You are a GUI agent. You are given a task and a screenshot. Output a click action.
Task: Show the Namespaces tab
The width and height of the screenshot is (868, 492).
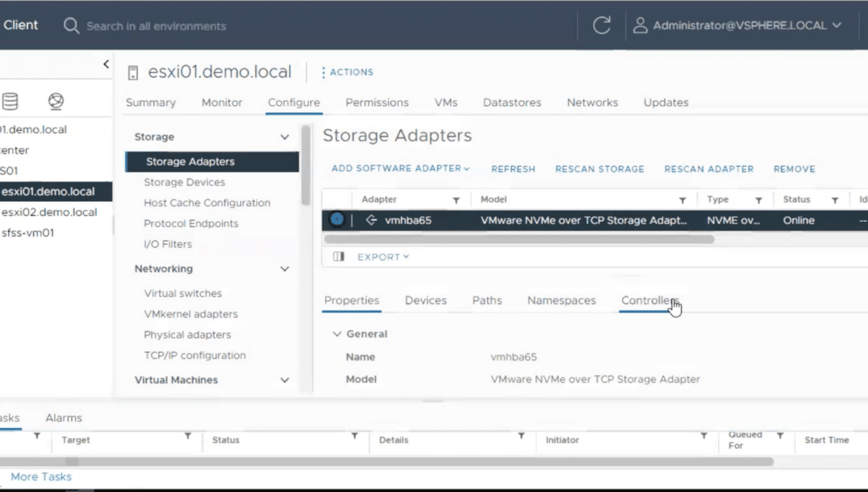point(562,301)
